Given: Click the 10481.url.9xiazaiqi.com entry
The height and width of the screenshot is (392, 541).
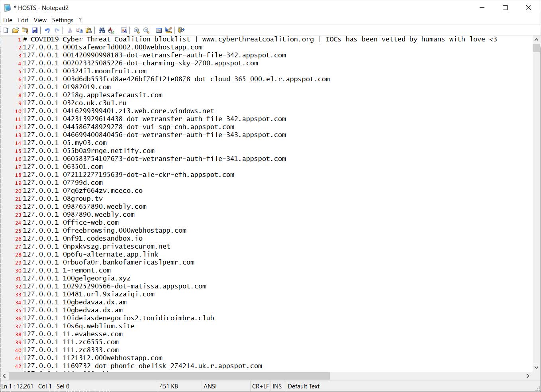Looking at the screenshot, I should 109,294.
